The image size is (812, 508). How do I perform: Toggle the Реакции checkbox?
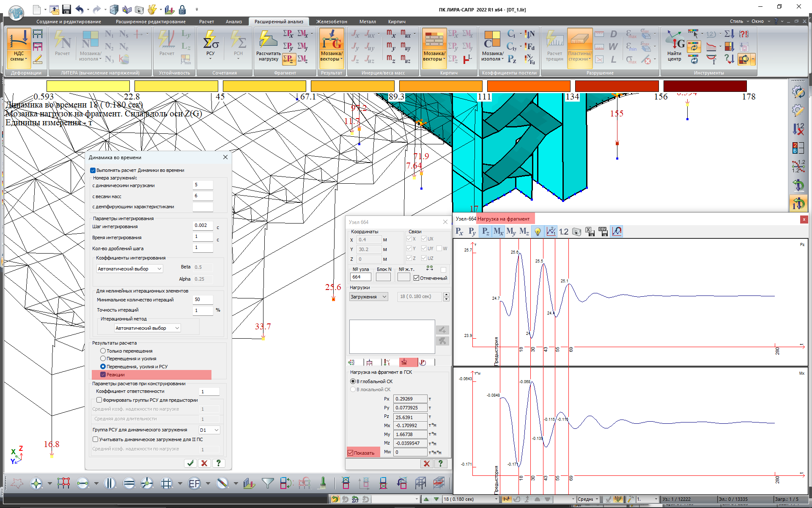click(x=103, y=375)
